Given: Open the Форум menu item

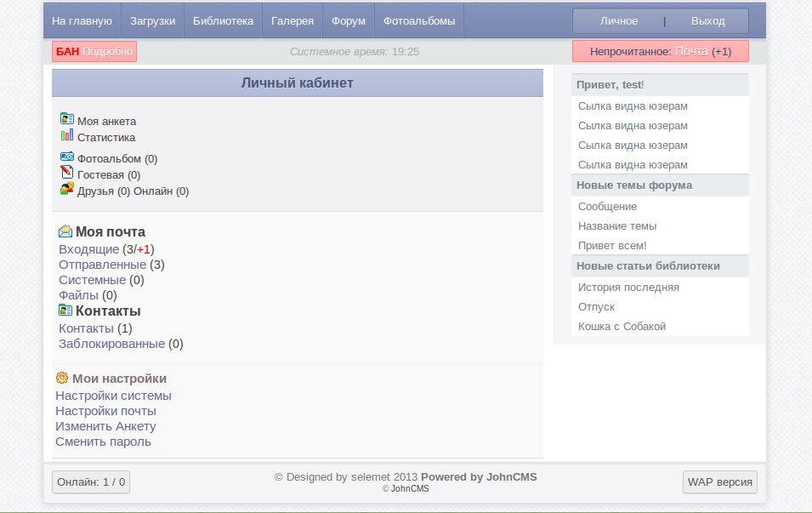Looking at the screenshot, I should pos(349,21).
